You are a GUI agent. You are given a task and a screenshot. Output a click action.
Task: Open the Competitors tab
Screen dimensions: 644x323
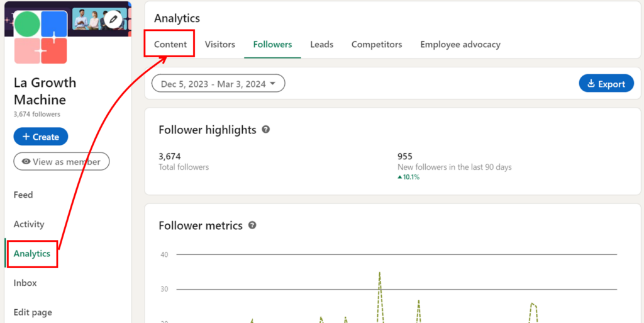pos(377,44)
